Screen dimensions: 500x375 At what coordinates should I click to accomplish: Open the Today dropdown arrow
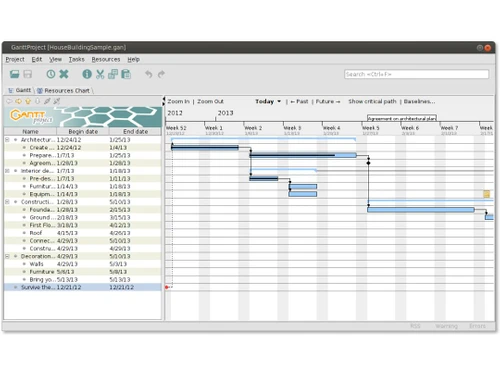coord(279,101)
